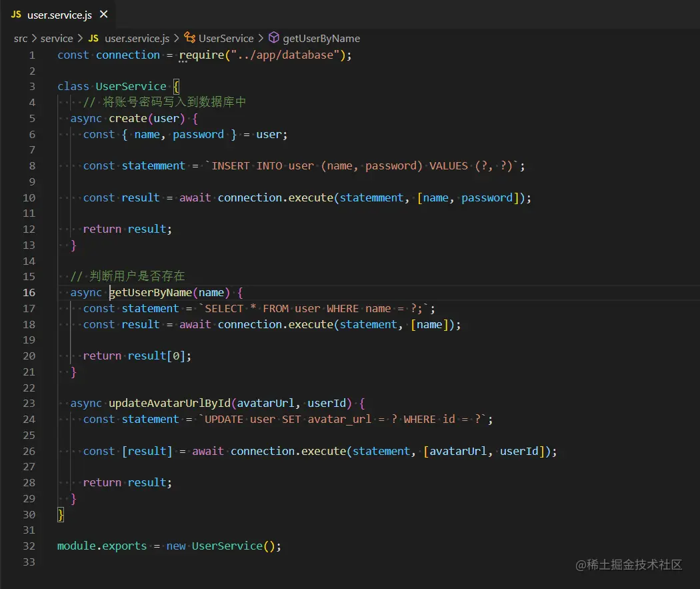Image resolution: width=700 pixels, height=589 pixels.
Task: Click the Chinese comment on line 4
Action: pyautogui.click(x=165, y=102)
